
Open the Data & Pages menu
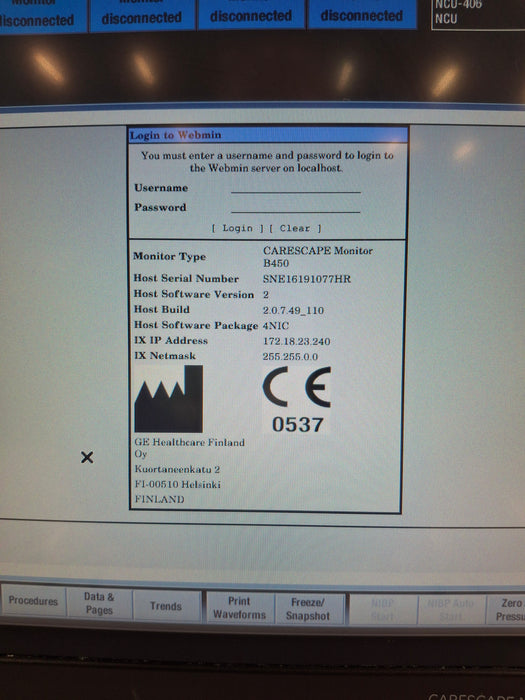(99, 603)
